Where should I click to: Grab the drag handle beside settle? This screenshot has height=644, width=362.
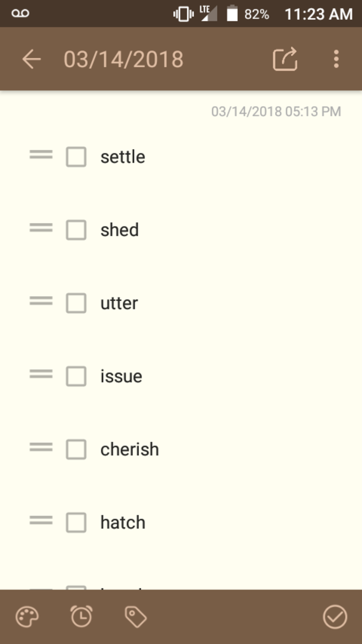40,155
